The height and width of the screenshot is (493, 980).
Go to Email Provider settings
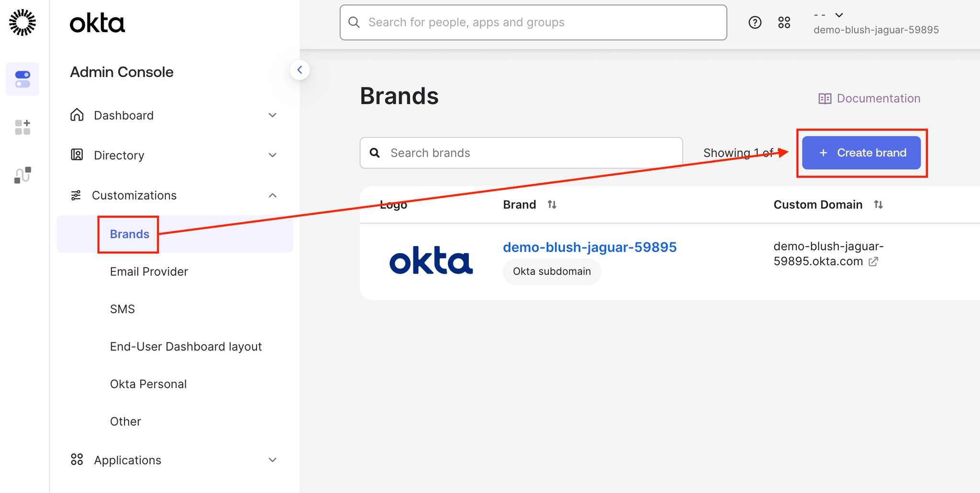click(149, 271)
